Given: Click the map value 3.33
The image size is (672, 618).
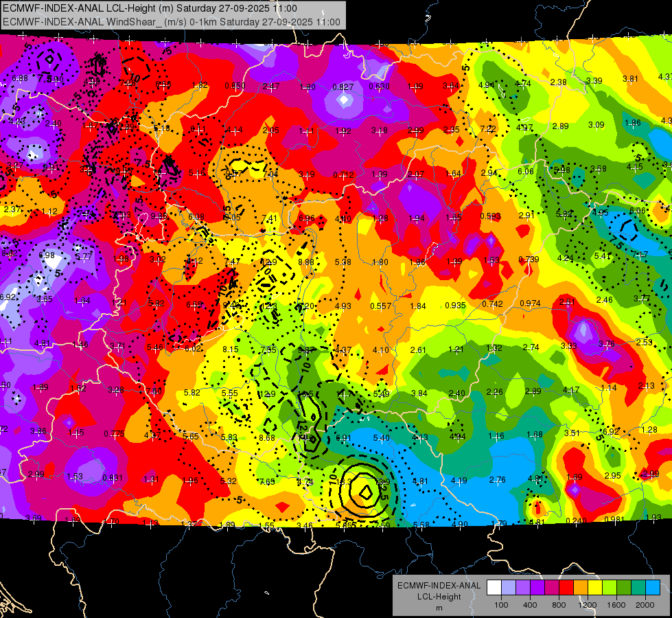Looking at the screenshot, I should (569, 345).
